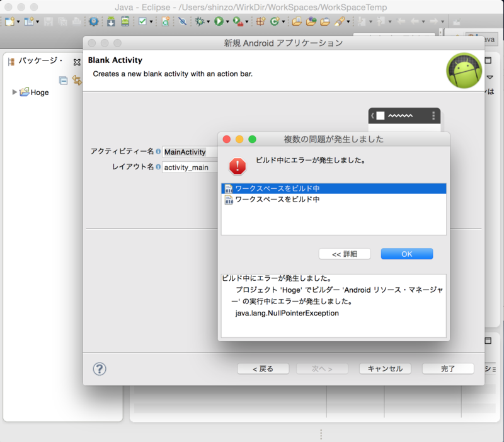Viewport: 504px width, 442px height.
Task: Open the Debug dropdown arrow
Action: coord(209,22)
